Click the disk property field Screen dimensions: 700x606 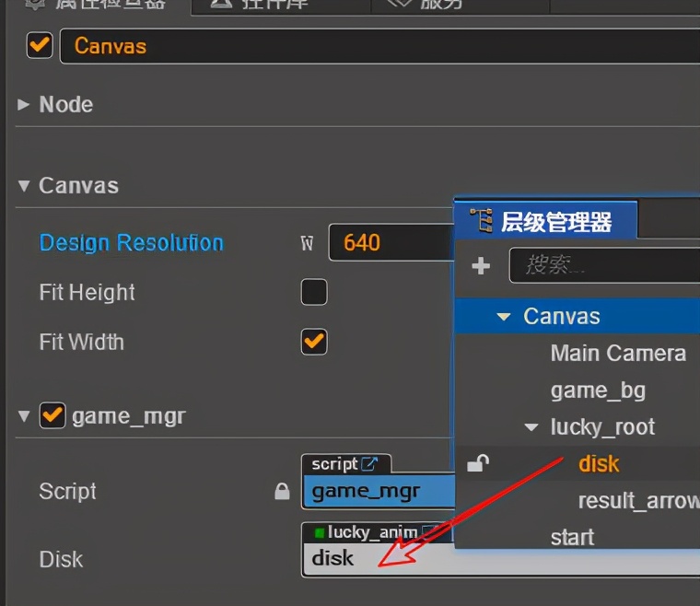501,560
